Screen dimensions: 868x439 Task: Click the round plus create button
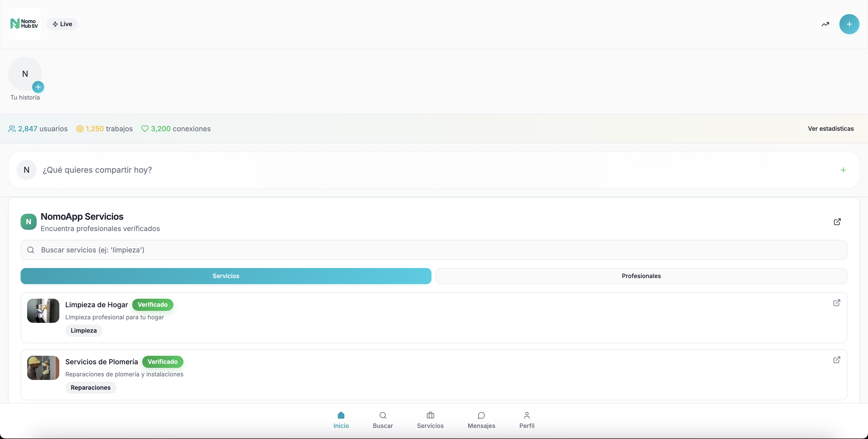pos(849,24)
